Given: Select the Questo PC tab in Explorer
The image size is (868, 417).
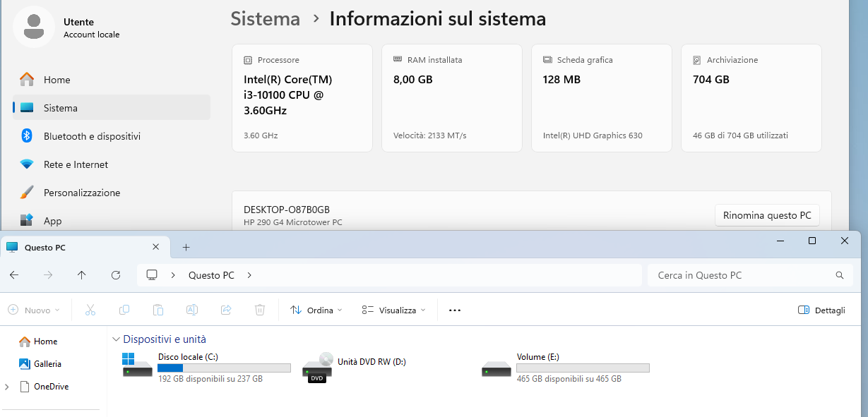Looking at the screenshot, I should (85, 247).
